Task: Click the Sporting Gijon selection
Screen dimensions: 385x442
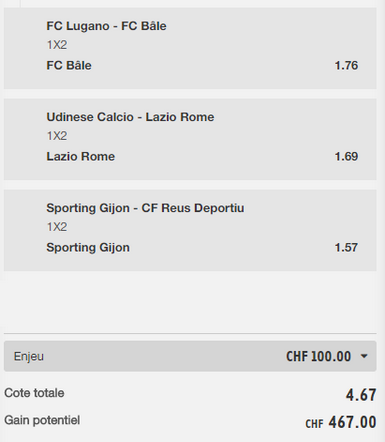Action: 88,248
